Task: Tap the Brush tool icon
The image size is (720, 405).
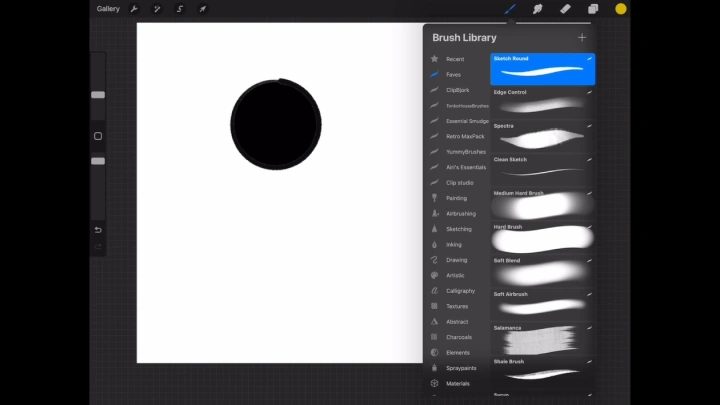Action: (510, 9)
